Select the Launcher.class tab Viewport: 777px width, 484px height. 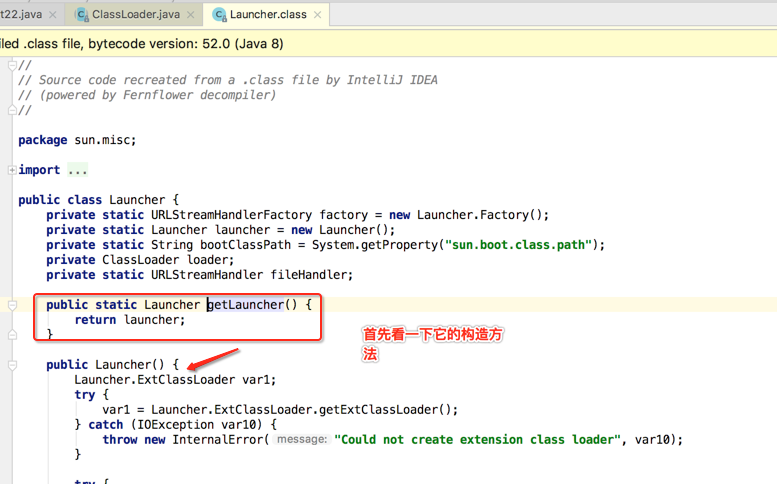(x=268, y=15)
